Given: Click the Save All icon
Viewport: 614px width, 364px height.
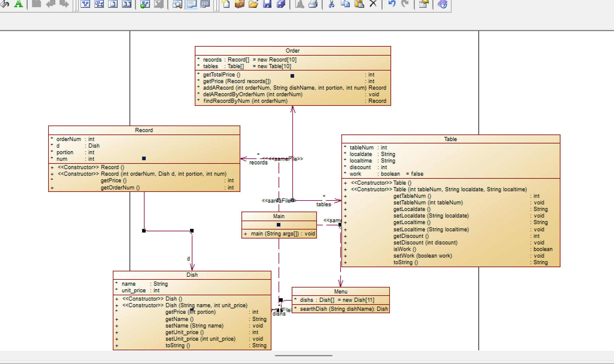Looking at the screenshot, I should coord(281,4).
